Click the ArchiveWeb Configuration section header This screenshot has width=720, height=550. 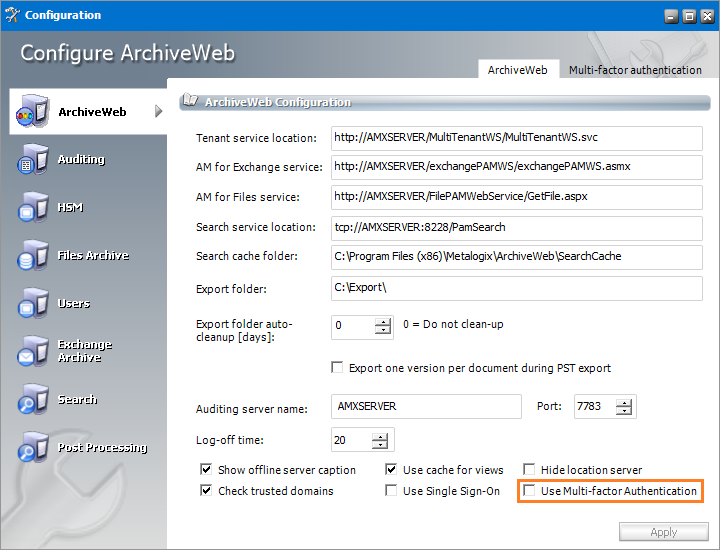coord(444,102)
